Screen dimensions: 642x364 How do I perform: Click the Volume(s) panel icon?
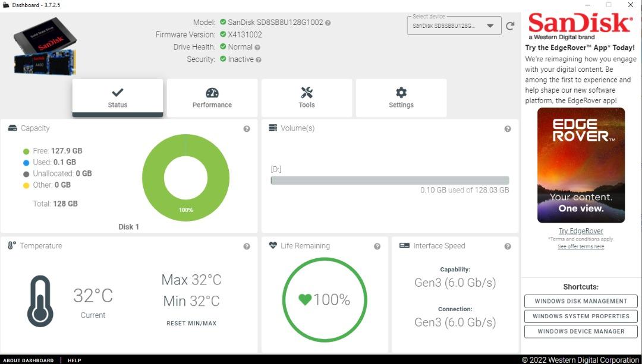273,128
